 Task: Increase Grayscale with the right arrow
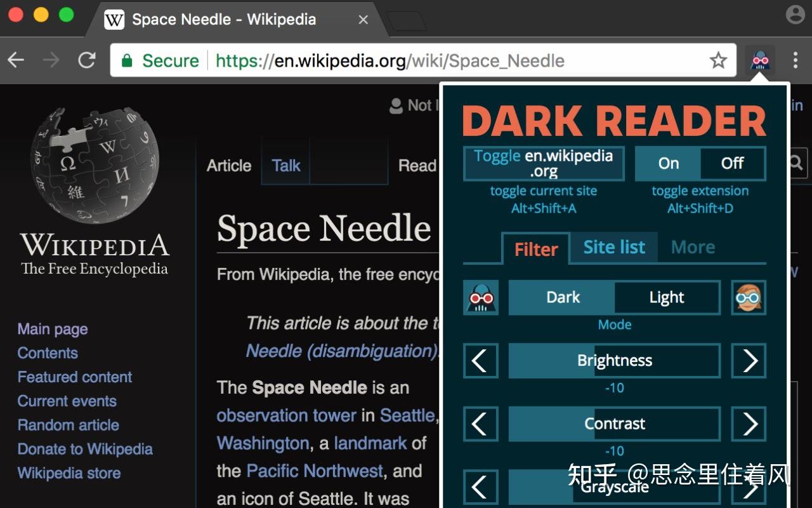[x=749, y=487]
